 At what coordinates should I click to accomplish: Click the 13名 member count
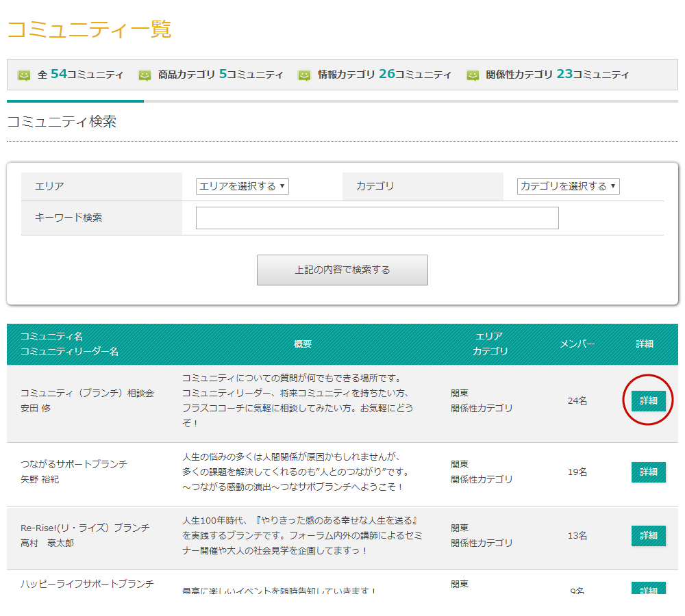tap(577, 536)
